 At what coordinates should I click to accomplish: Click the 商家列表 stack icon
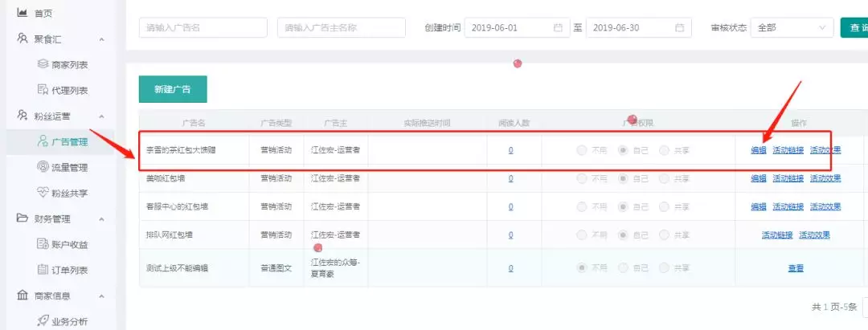(43, 64)
